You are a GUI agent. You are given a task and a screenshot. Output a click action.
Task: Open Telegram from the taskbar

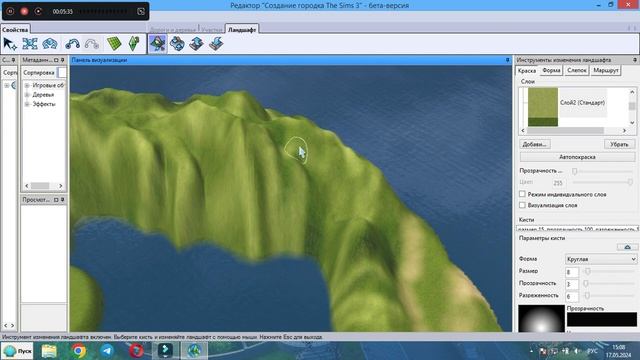pyautogui.click(x=107, y=351)
